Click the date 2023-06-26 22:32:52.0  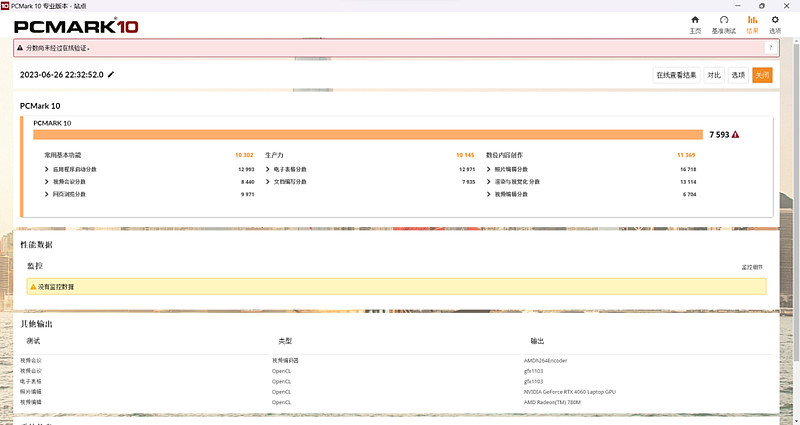point(62,74)
